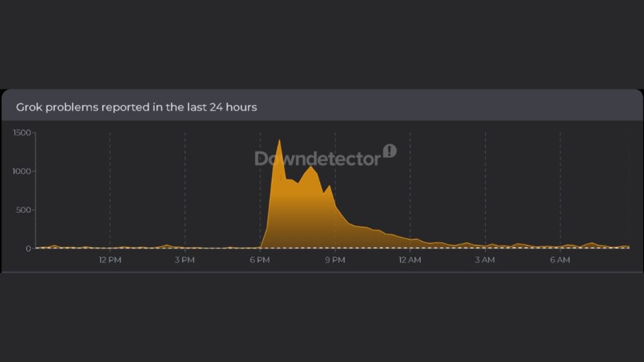This screenshot has height=362, width=644.
Task: Select the '6 PM' time axis label
Action: click(x=260, y=260)
